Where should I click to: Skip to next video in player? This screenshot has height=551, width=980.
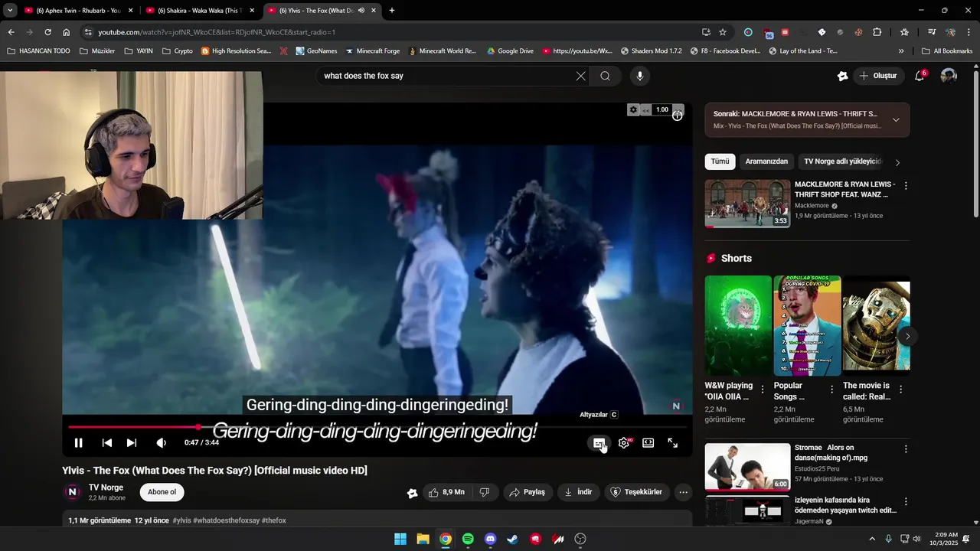[132, 443]
